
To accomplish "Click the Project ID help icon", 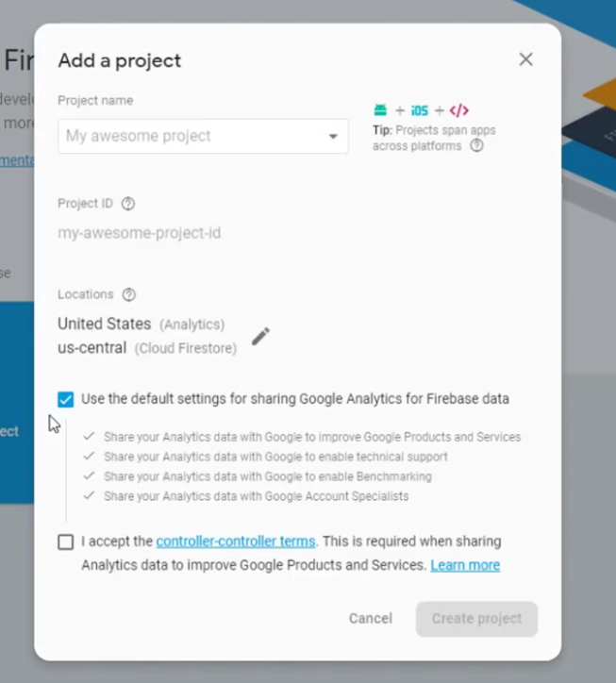I will [128, 204].
